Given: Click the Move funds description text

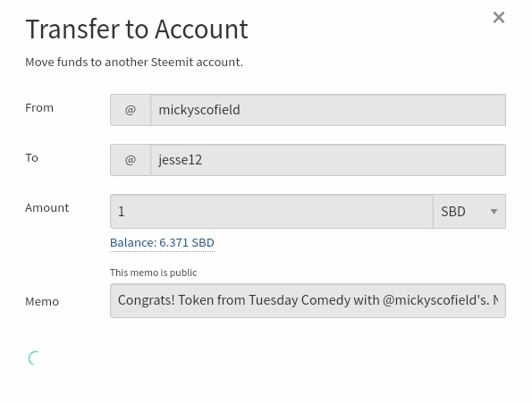Looking at the screenshot, I should pyautogui.click(x=134, y=62).
